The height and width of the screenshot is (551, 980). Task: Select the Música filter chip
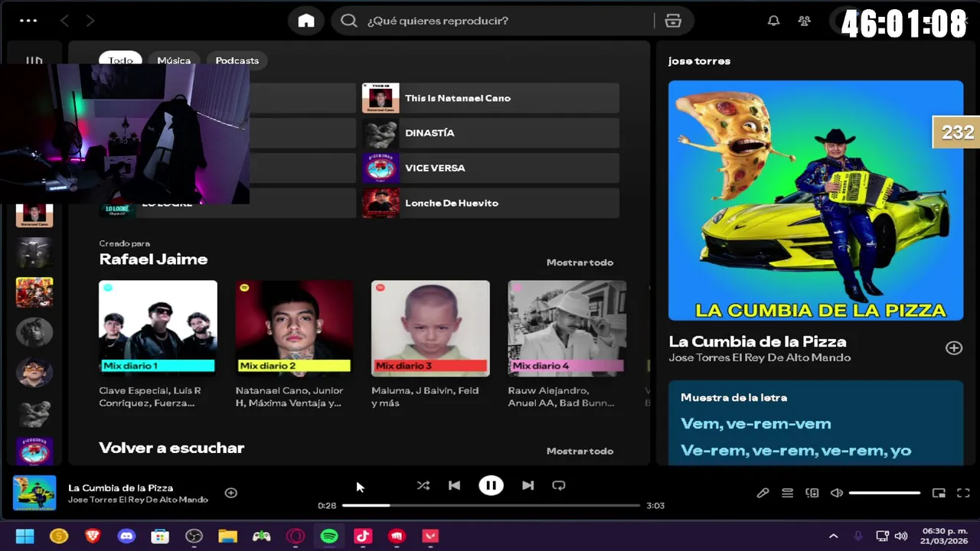[x=174, y=60]
